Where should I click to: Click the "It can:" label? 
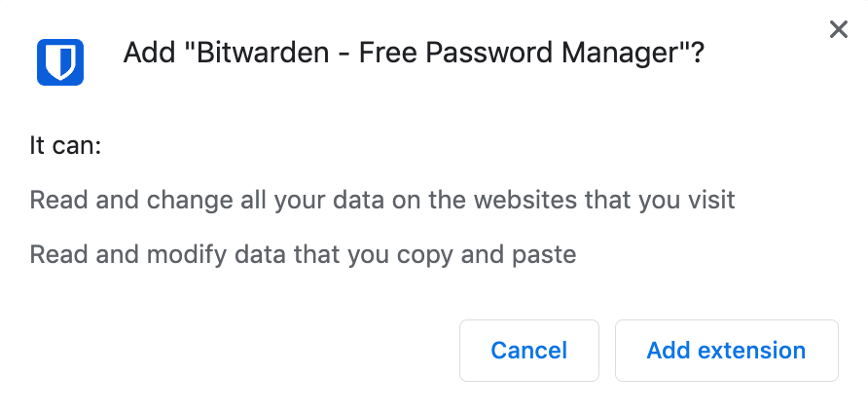click(66, 147)
